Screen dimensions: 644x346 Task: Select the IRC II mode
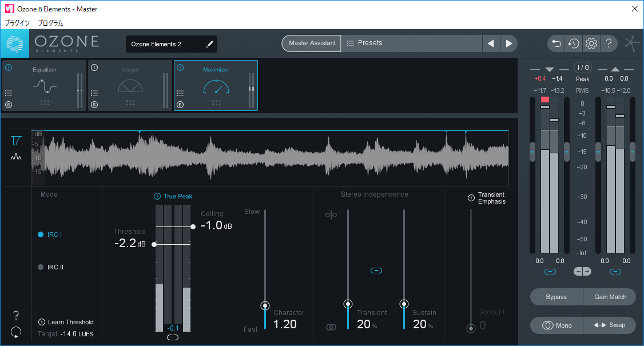point(50,267)
